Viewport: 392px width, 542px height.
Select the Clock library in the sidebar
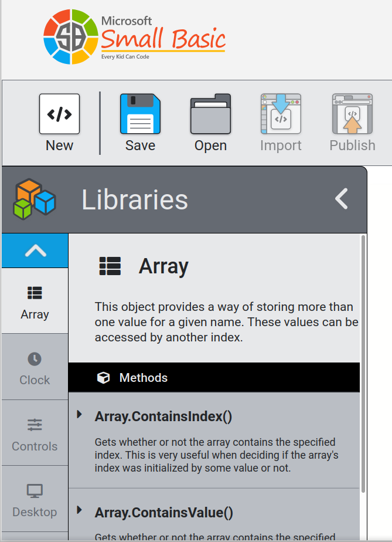pyautogui.click(x=35, y=367)
